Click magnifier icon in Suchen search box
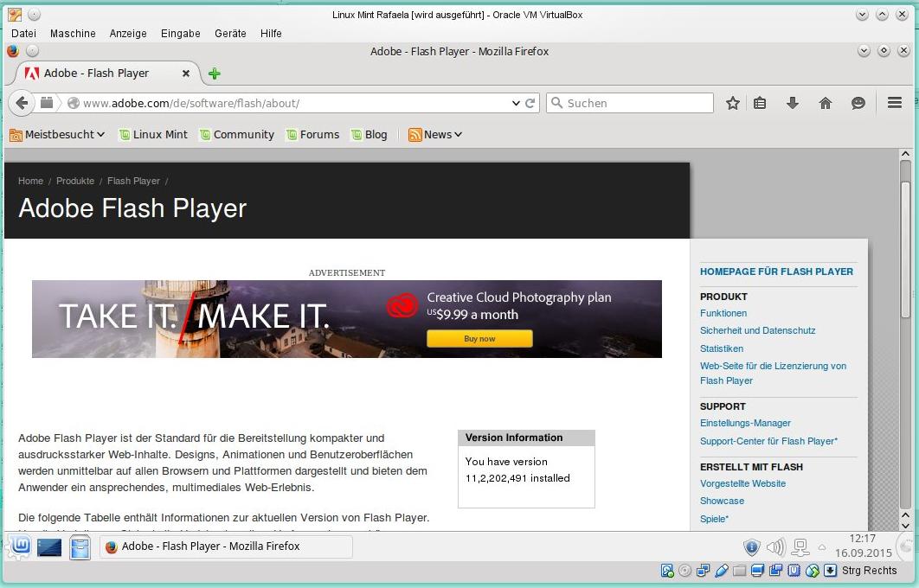Image resolution: width=919 pixels, height=588 pixels. [556, 103]
